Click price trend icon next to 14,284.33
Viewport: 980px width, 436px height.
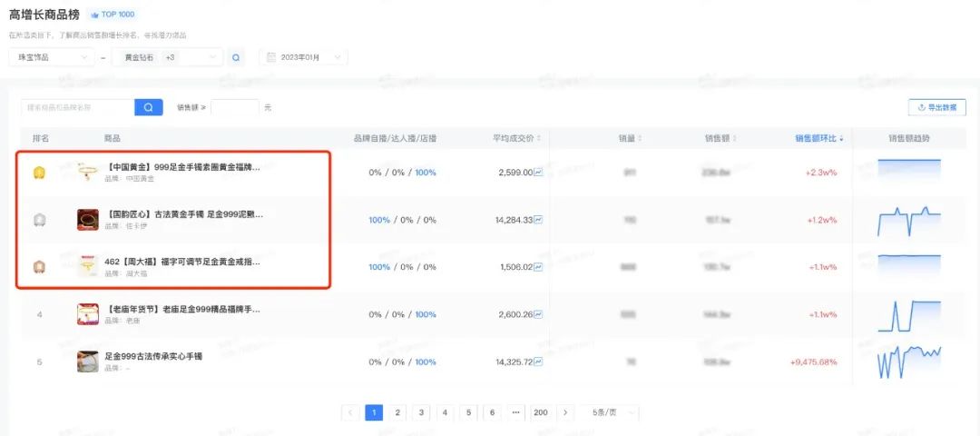(x=538, y=220)
